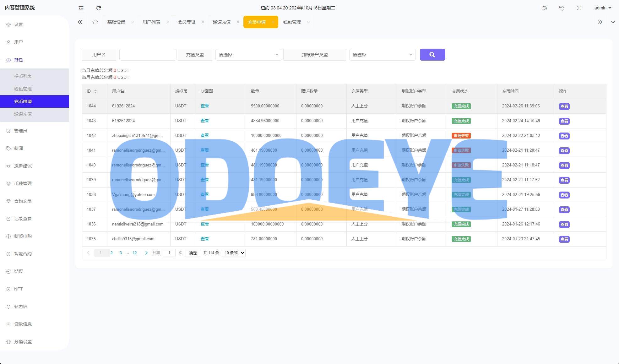View cover image link for row 1035
The width and height of the screenshot is (619, 364).
tap(205, 239)
